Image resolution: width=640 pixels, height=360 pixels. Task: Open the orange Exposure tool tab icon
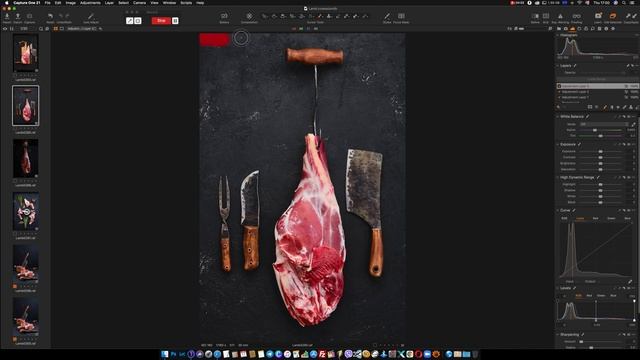click(572, 29)
